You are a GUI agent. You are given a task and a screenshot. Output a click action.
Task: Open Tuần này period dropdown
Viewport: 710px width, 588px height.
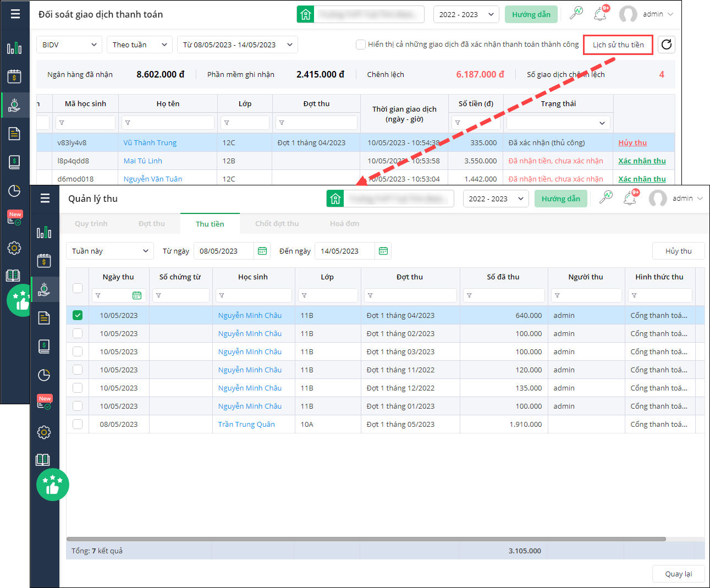click(110, 251)
